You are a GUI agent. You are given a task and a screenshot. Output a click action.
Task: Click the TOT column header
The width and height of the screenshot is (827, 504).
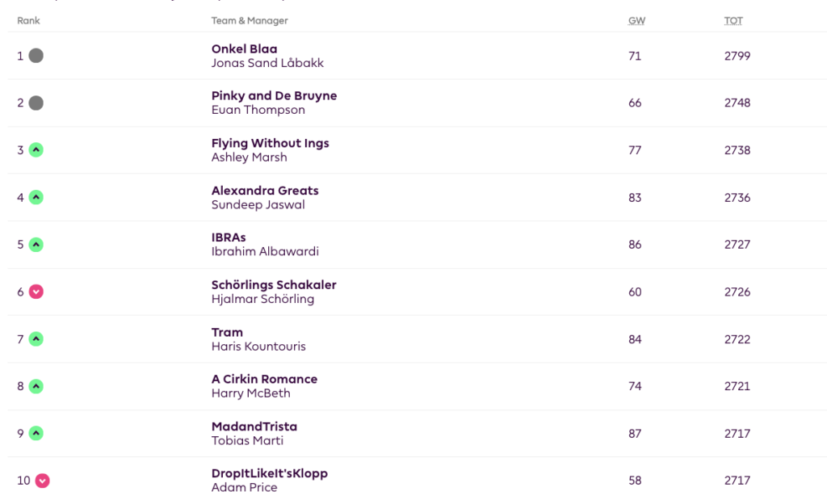(733, 20)
